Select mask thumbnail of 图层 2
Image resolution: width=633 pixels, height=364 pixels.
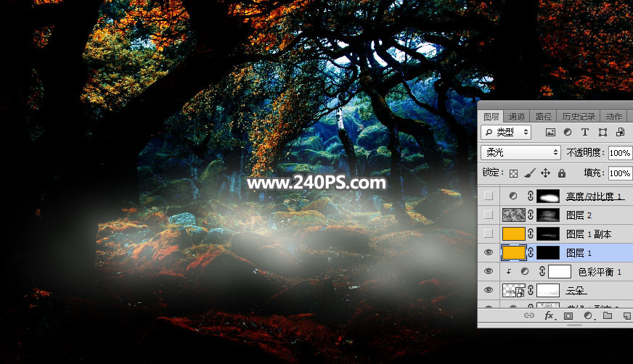tap(548, 215)
